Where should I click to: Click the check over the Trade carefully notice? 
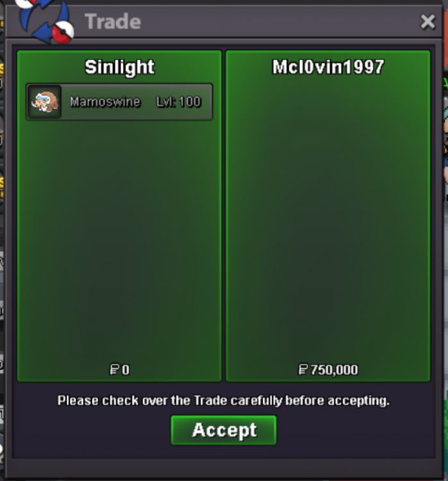pos(223,401)
